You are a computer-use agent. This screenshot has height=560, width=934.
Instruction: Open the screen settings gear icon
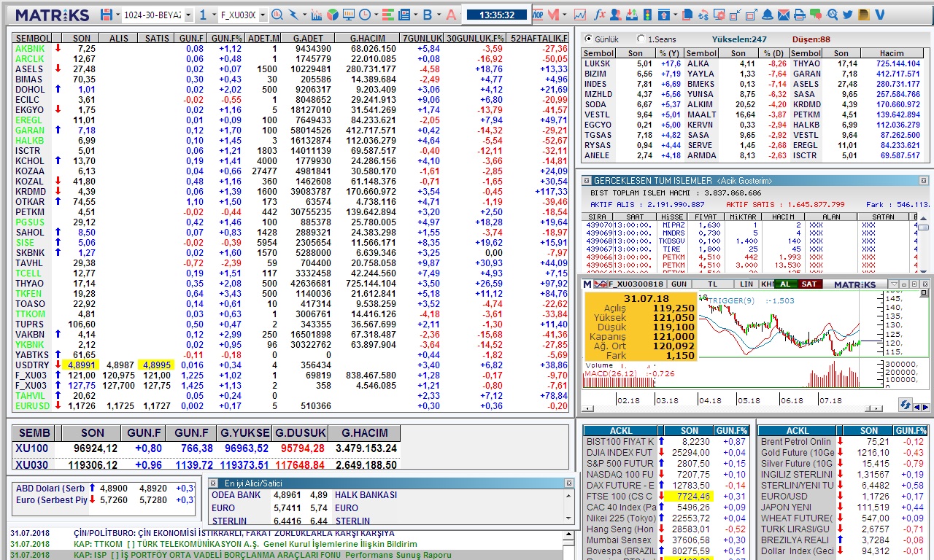[719, 15]
